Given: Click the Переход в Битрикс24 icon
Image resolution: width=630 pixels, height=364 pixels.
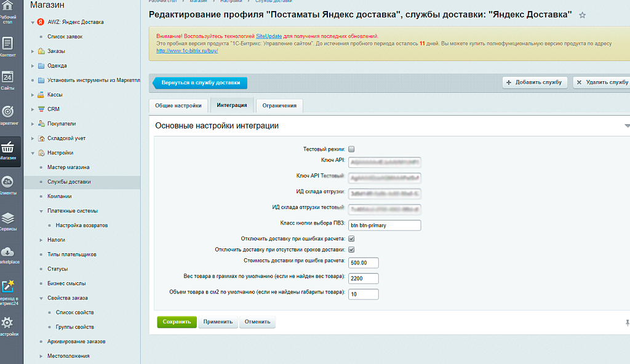Looking at the screenshot, I should [7, 286].
